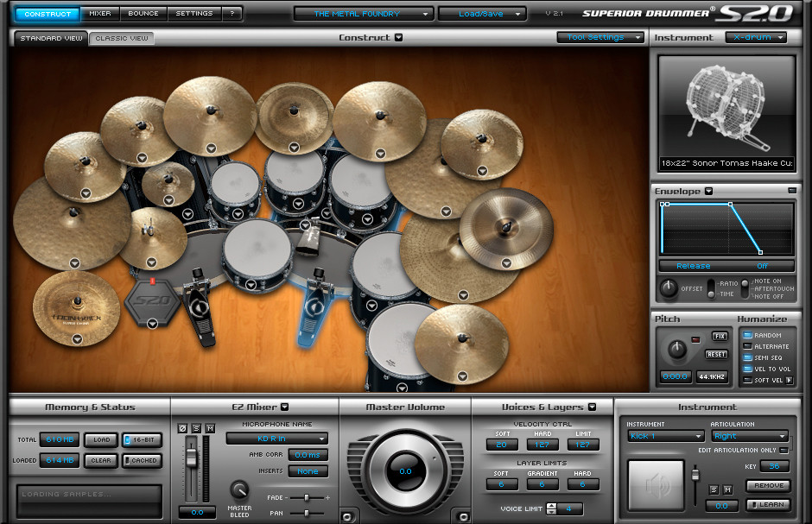This screenshot has height=524, width=812.
Task: Click the Master Bleed knob
Action: point(239,490)
